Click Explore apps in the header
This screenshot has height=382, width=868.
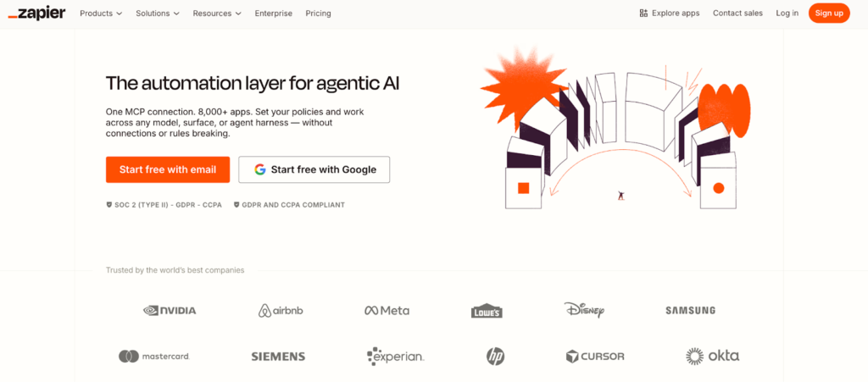coord(670,14)
